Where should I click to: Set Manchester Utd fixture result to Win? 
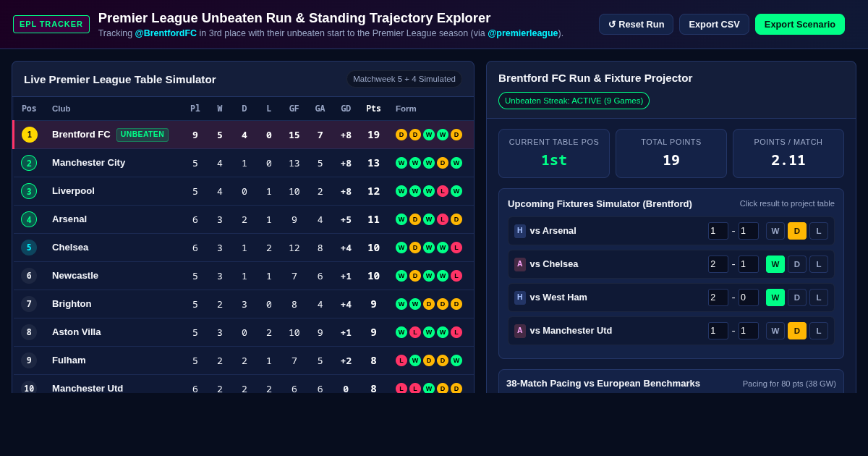coord(775,331)
